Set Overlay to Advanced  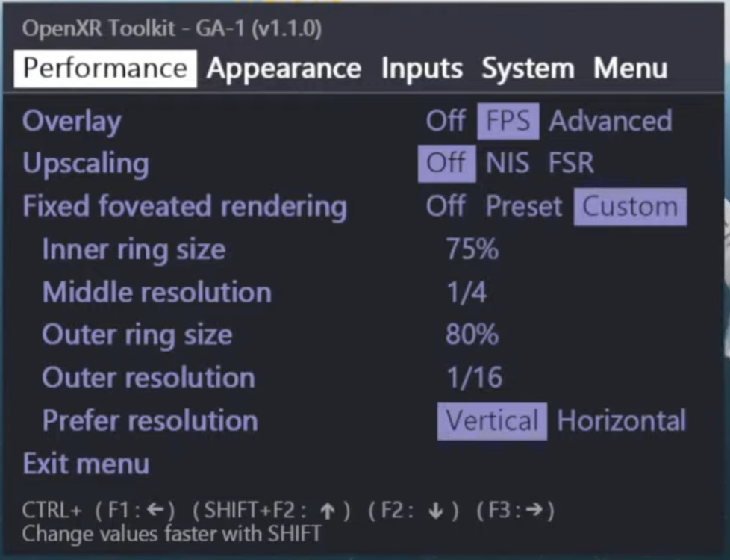pyautogui.click(x=610, y=122)
